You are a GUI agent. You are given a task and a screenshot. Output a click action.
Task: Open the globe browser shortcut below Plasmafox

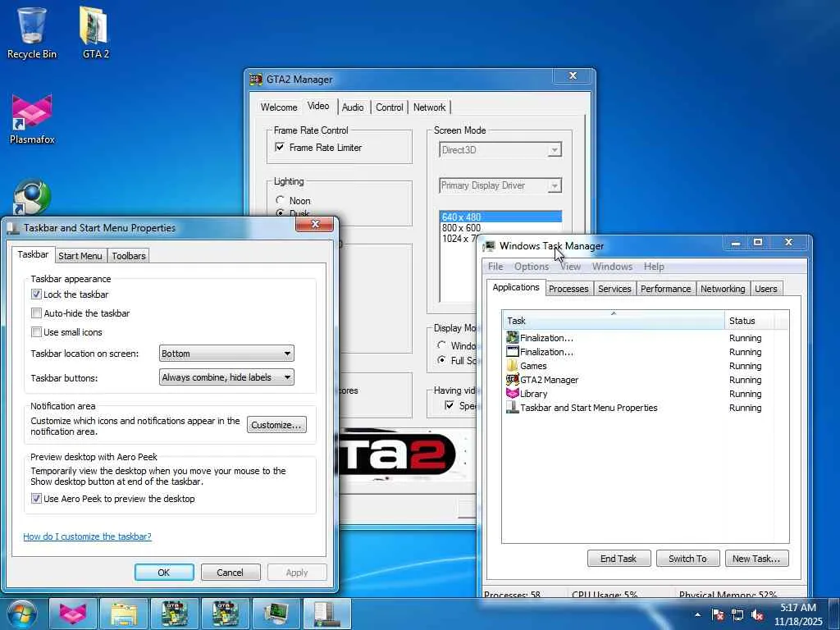tap(32, 197)
